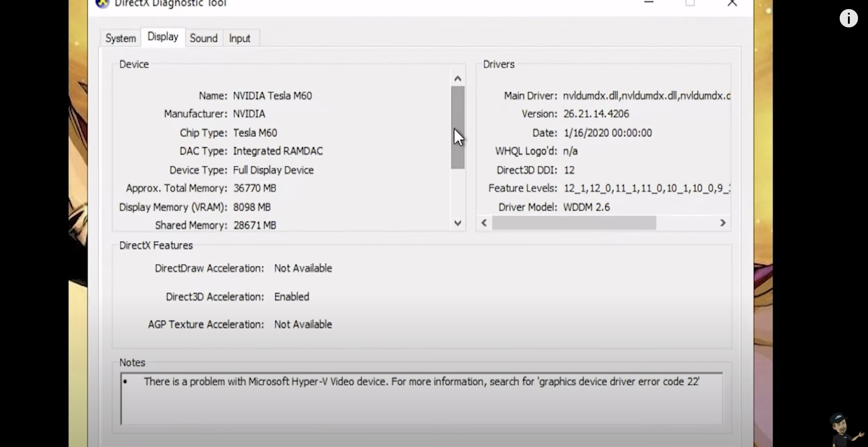Viewport: 868px width, 447px height.
Task: Maximize the DirectX Diagnostic Tool window
Action: (x=690, y=3)
